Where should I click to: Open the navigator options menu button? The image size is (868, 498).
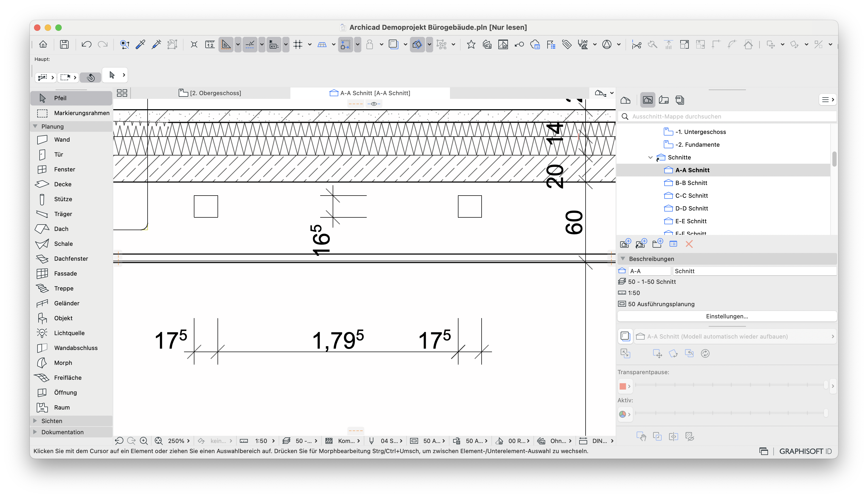[x=828, y=100]
